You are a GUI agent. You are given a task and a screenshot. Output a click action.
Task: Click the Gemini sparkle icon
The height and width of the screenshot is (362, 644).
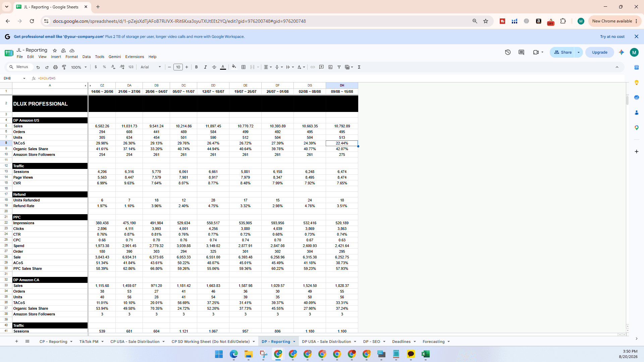click(622, 52)
